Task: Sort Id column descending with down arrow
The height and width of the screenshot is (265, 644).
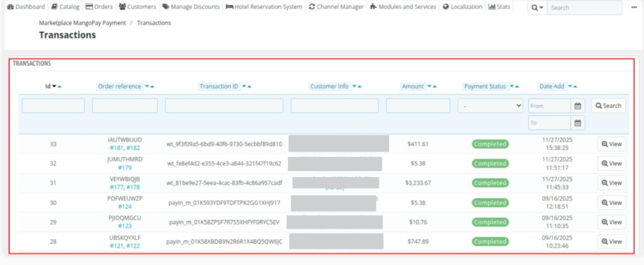Action: [x=54, y=87]
